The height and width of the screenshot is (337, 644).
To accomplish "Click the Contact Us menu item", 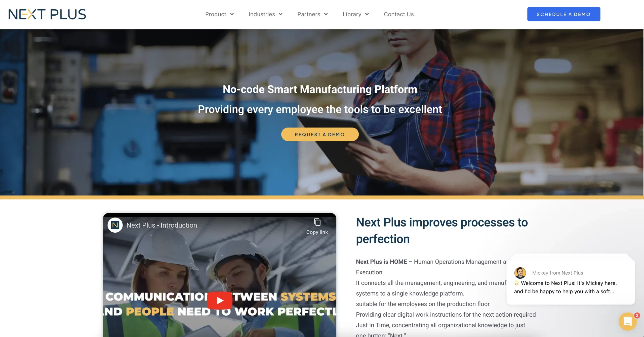I will click(x=399, y=14).
